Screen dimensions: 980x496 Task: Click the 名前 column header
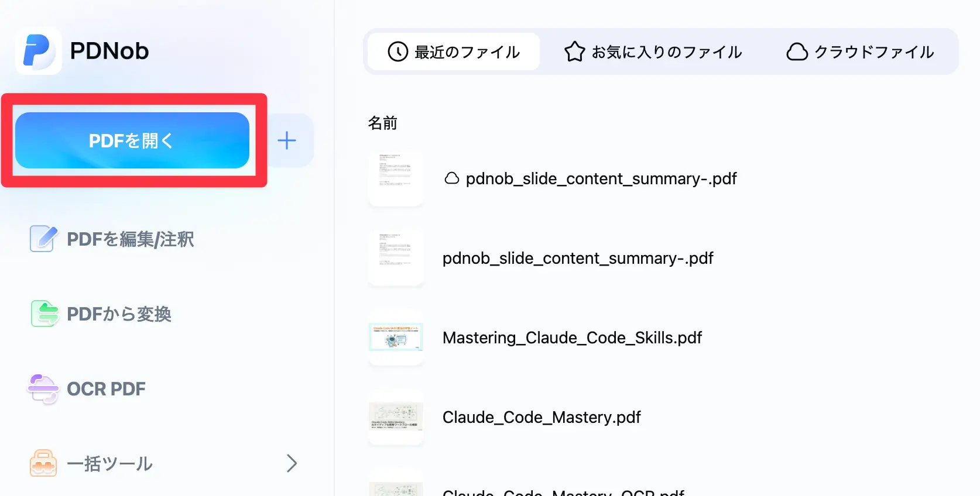pos(383,123)
